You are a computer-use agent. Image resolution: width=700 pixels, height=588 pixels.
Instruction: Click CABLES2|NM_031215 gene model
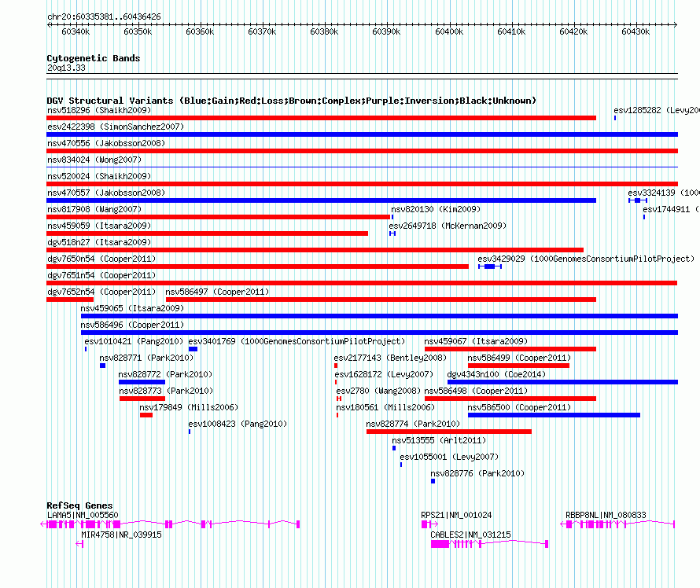pos(489,544)
